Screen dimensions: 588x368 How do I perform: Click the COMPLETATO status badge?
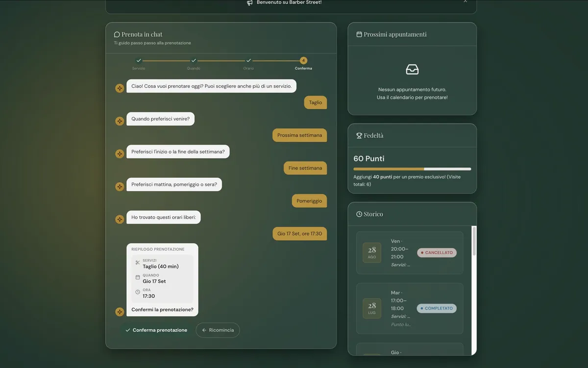pyautogui.click(x=437, y=309)
